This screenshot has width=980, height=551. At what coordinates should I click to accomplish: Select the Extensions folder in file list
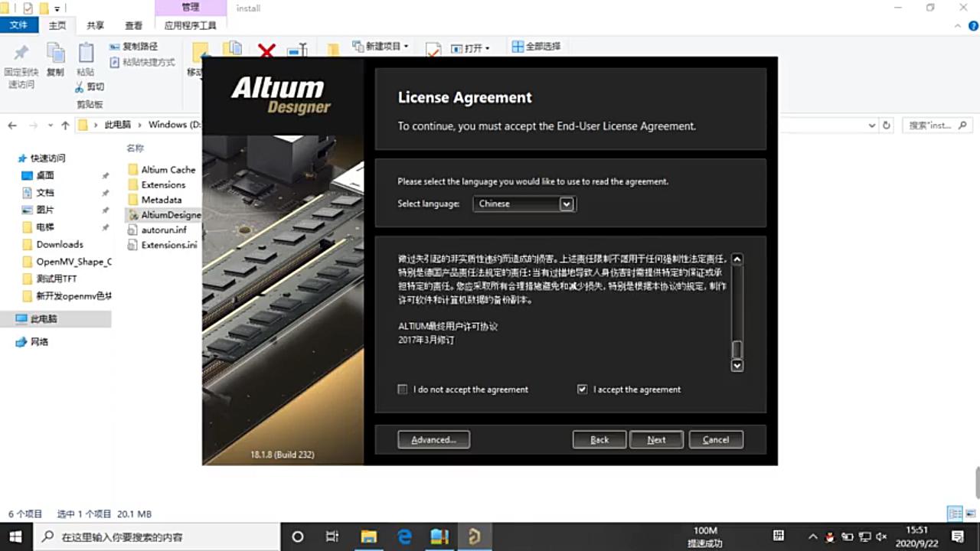pyautogui.click(x=163, y=185)
